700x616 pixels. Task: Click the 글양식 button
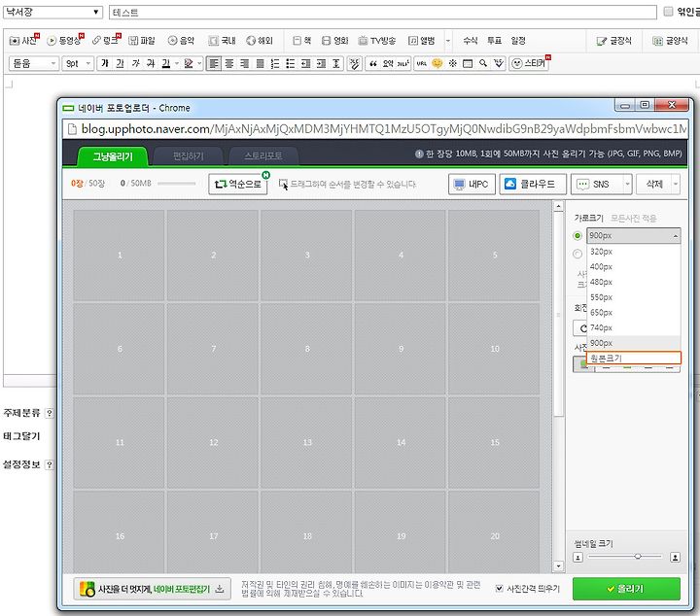click(670, 41)
